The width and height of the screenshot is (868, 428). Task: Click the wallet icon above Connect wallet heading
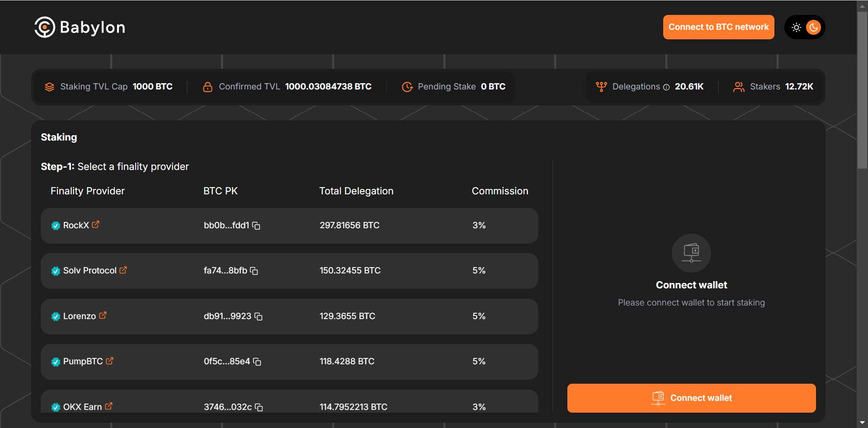point(691,253)
